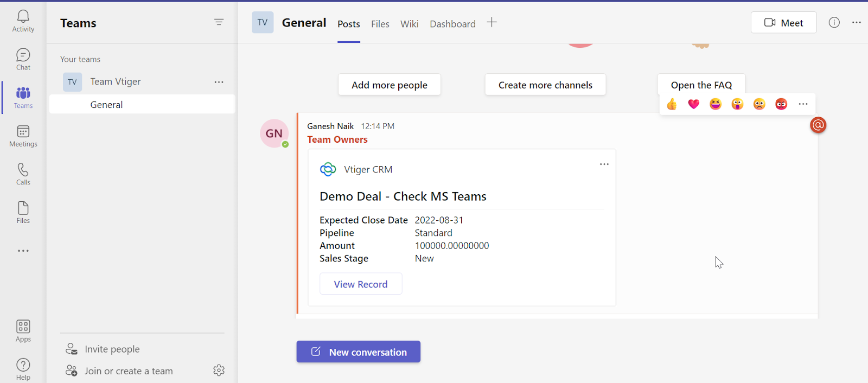Viewport: 868px width, 383px height.
Task: Switch to the Files tab
Action: (x=380, y=24)
